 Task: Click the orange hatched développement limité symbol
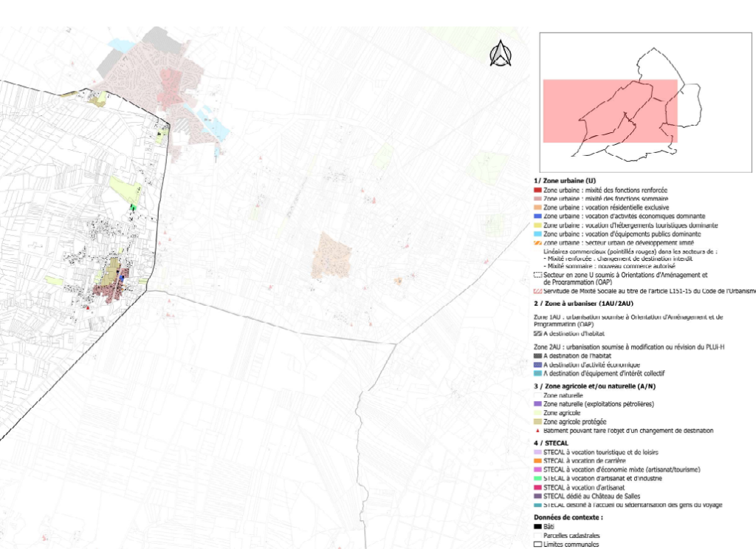537,242
